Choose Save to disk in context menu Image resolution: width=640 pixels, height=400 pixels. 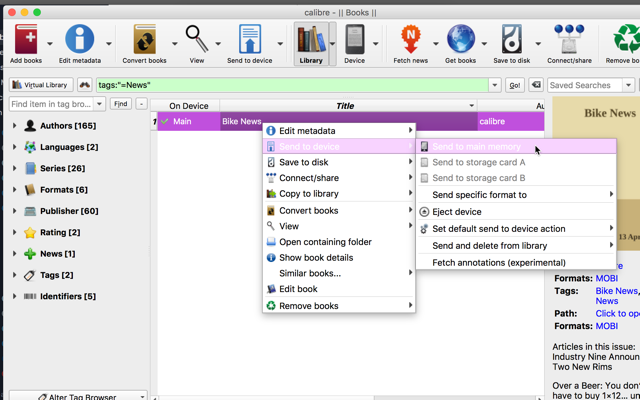click(339, 162)
